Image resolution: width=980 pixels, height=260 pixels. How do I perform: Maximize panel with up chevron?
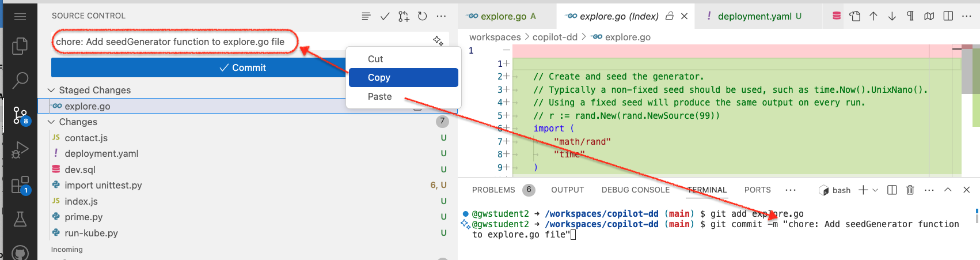[948, 190]
